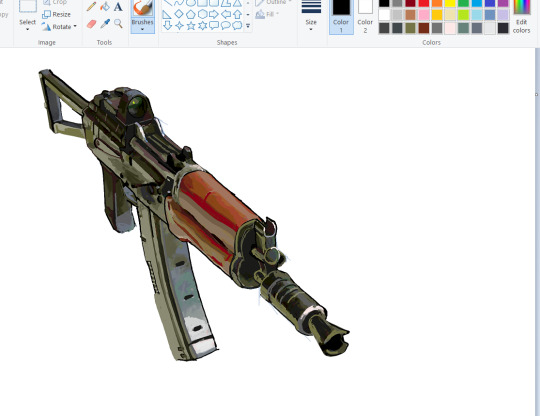Pick the reddish-brown custom color swatch
This screenshot has height=416, width=540.
[424, 28]
